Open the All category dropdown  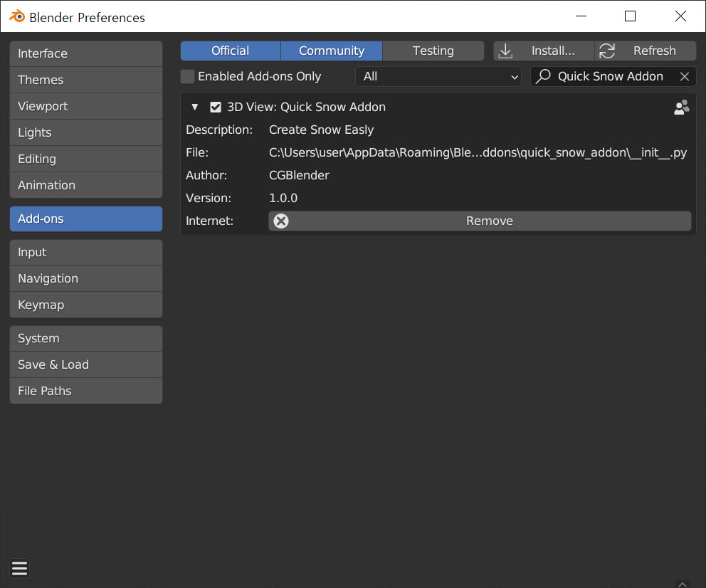[438, 77]
